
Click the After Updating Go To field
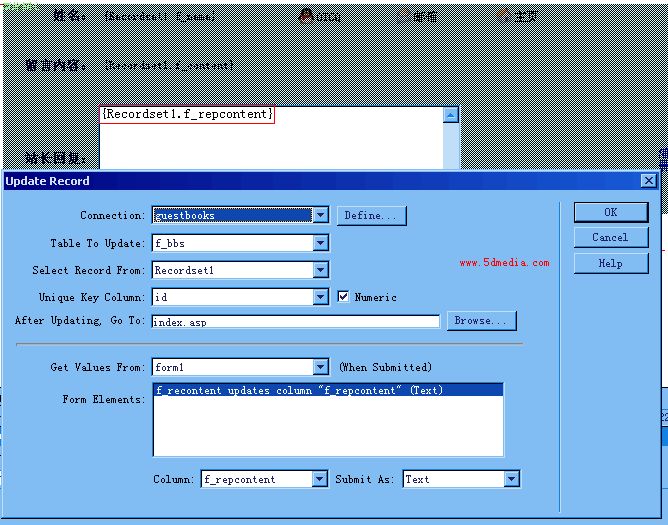coord(295,322)
